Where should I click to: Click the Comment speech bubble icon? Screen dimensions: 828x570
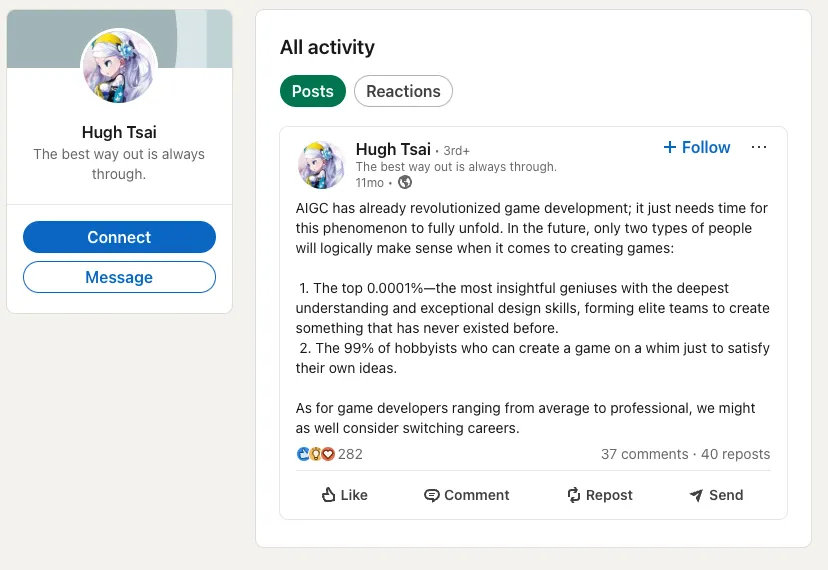pos(432,495)
